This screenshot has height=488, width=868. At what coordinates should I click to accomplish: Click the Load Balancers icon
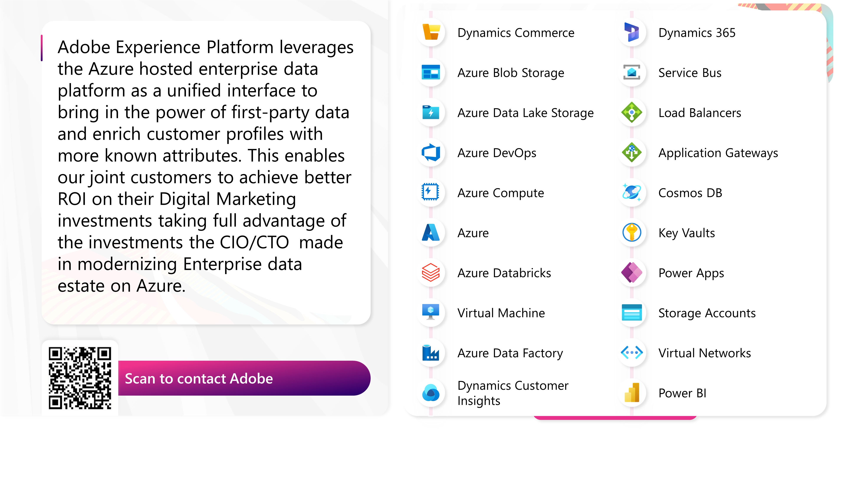click(632, 113)
